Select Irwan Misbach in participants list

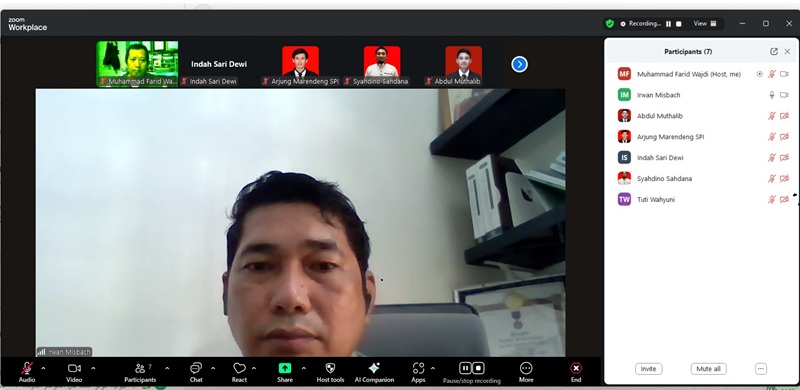point(702,95)
